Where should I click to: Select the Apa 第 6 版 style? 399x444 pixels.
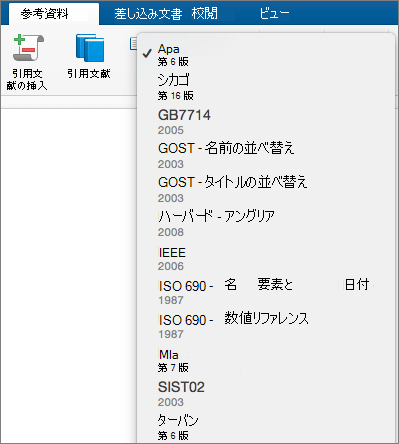pyautogui.click(x=266, y=55)
